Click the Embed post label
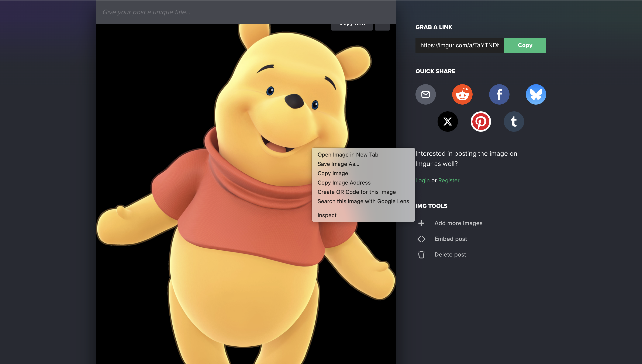 point(451,239)
